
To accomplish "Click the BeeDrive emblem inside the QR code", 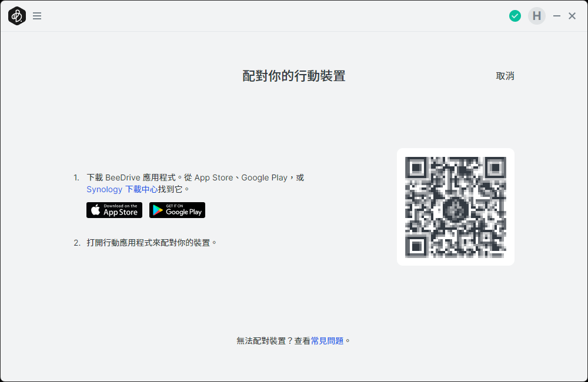I will (455, 207).
